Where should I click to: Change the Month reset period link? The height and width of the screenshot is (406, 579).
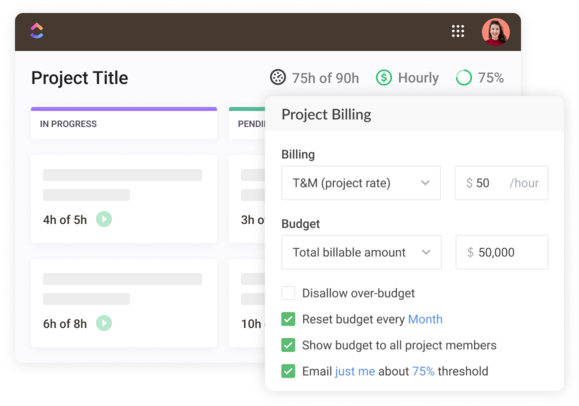(425, 319)
